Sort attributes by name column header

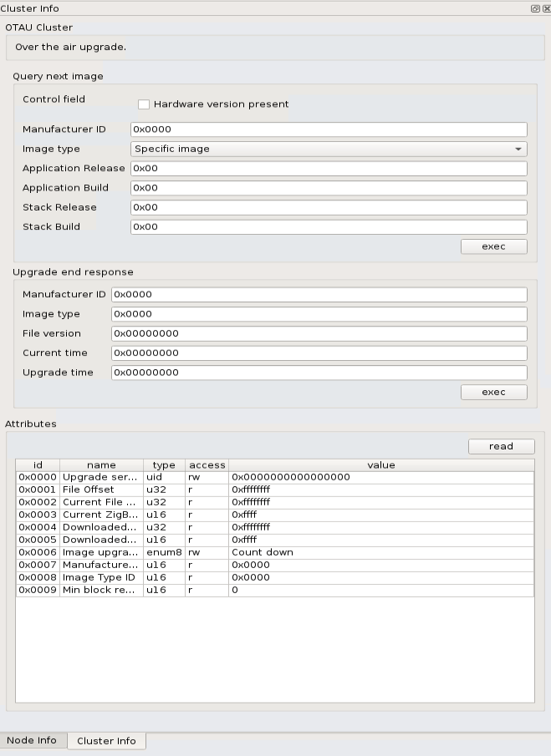(x=101, y=464)
